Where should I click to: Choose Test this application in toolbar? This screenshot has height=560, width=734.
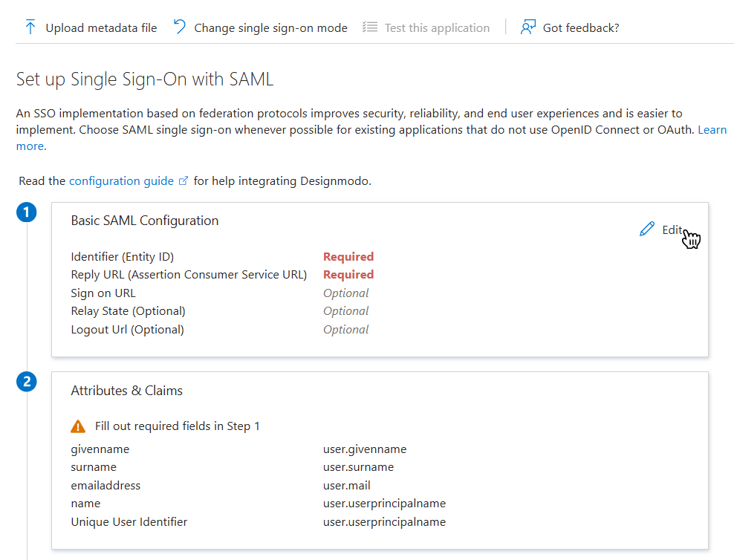(437, 28)
